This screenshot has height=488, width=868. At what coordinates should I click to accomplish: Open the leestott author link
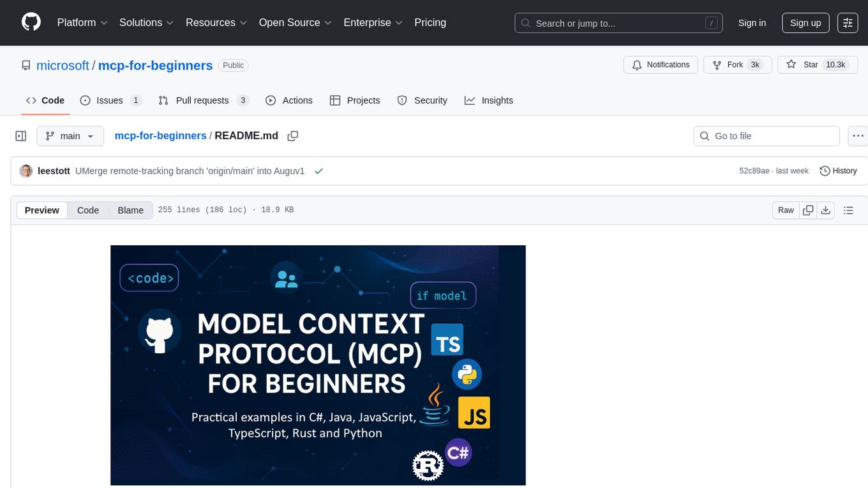coord(54,171)
